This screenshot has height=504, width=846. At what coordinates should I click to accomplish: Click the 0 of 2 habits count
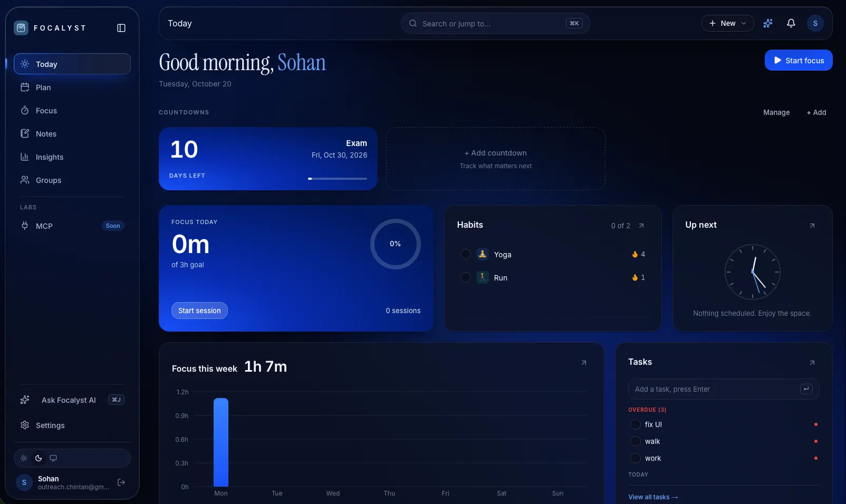pyautogui.click(x=620, y=226)
